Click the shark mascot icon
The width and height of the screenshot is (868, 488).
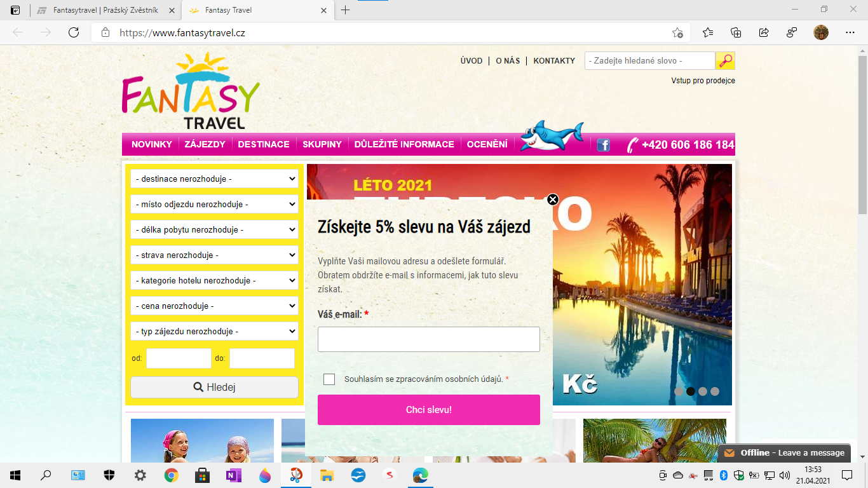[551, 136]
